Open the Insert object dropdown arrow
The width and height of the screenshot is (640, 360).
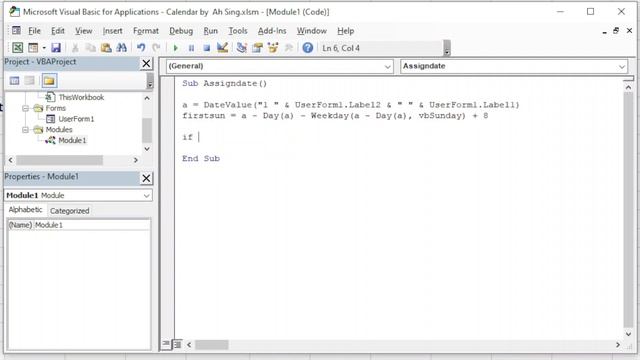(44, 48)
